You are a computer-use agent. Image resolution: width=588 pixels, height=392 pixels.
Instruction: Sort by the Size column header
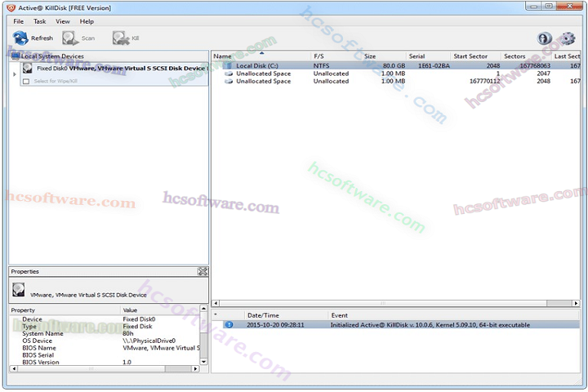384,56
